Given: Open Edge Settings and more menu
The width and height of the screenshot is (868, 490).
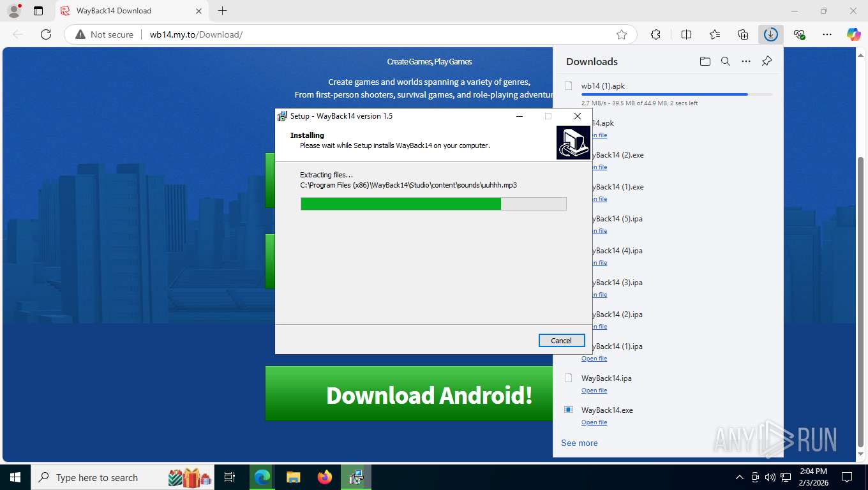Looking at the screenshot, I should [x=827, y=34].
